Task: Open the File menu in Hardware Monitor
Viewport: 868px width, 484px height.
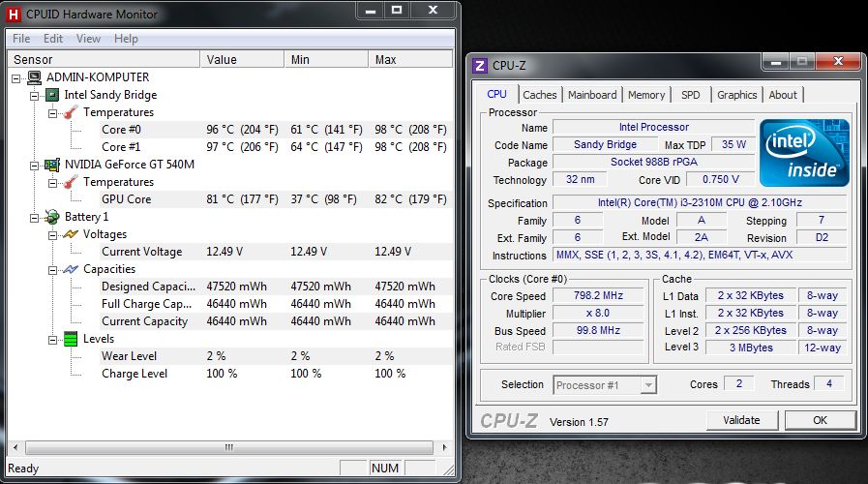Action: pyautogui.click(x=21, y=39)
